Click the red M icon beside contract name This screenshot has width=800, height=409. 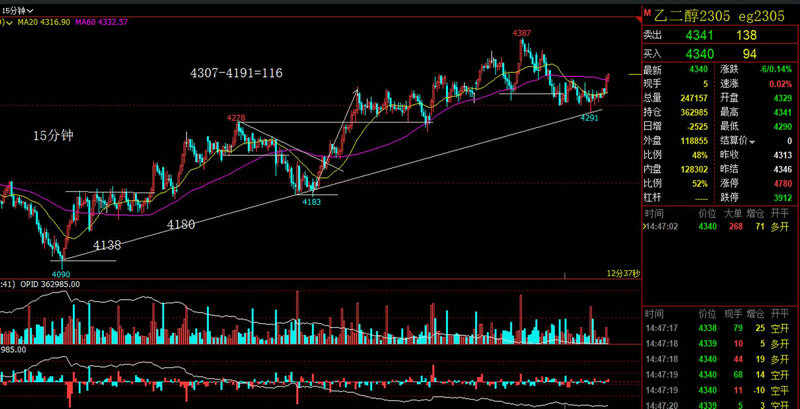pos(647,11)
